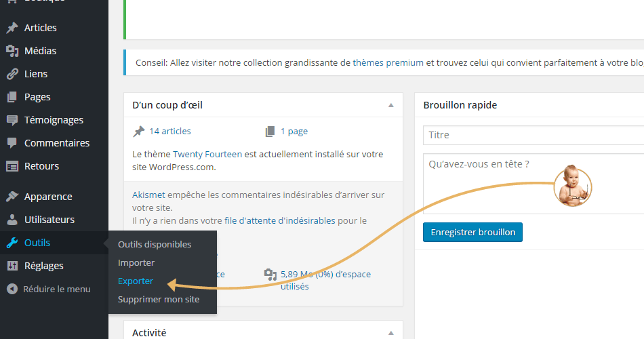
Task: Click the Utilisateurs person icon
Action: pyautogui.click(x=12, y=220)
